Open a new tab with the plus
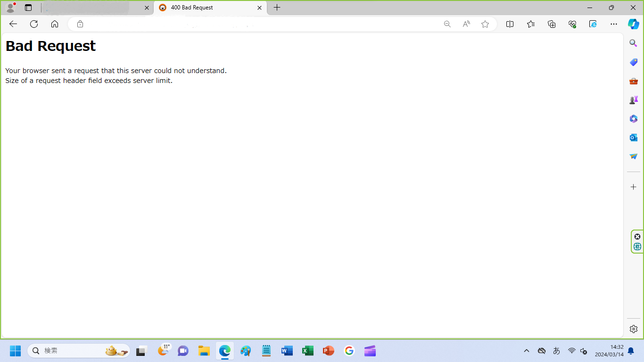Image resolution: width=644 pixels, height=362 pixels. (x=277, y=8)
